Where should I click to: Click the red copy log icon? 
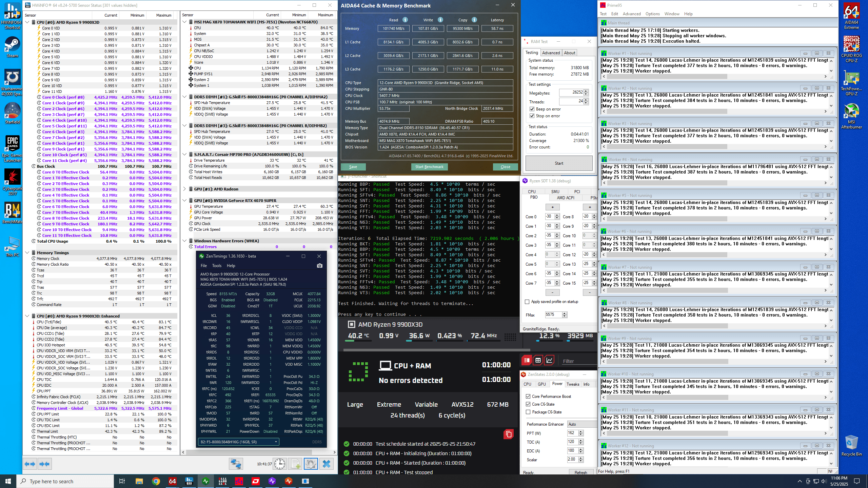(x=509, y=434)
